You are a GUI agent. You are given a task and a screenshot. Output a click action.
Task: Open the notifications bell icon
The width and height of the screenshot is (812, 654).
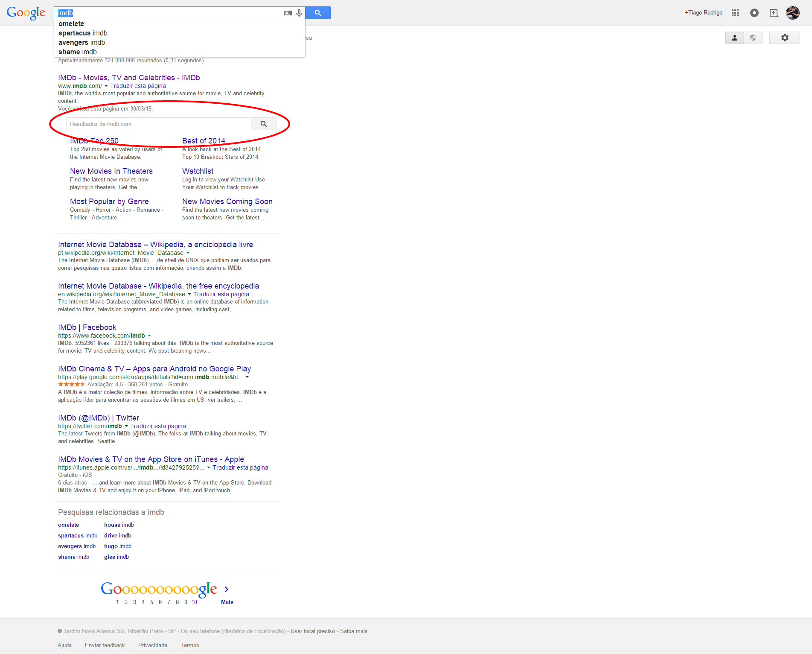click(x=754, y=13)
